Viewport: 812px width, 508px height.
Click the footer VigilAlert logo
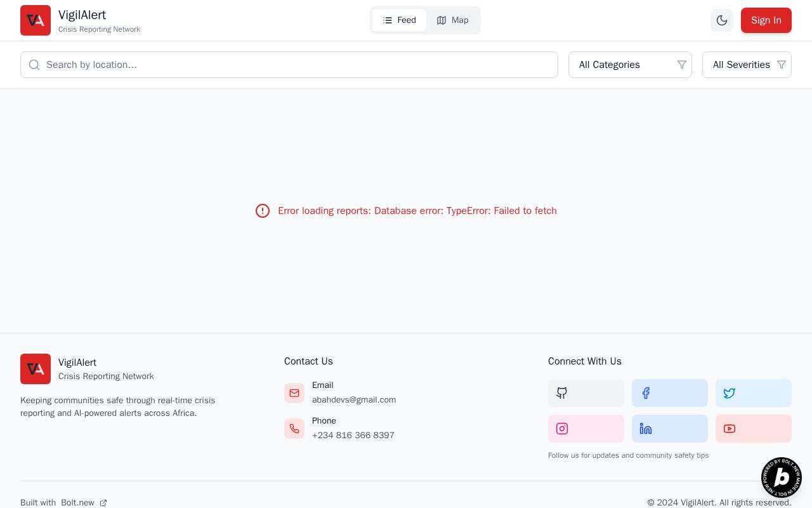(x=36, y=369)
